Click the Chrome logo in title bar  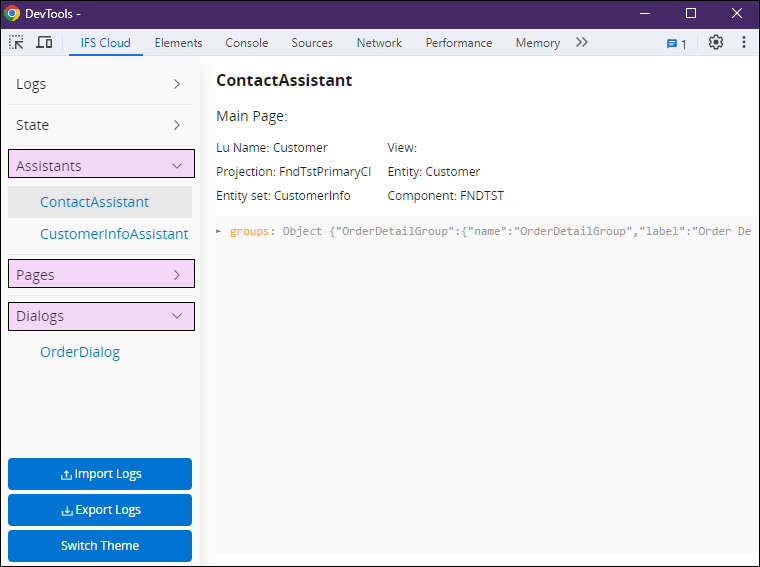click(13, 14)
